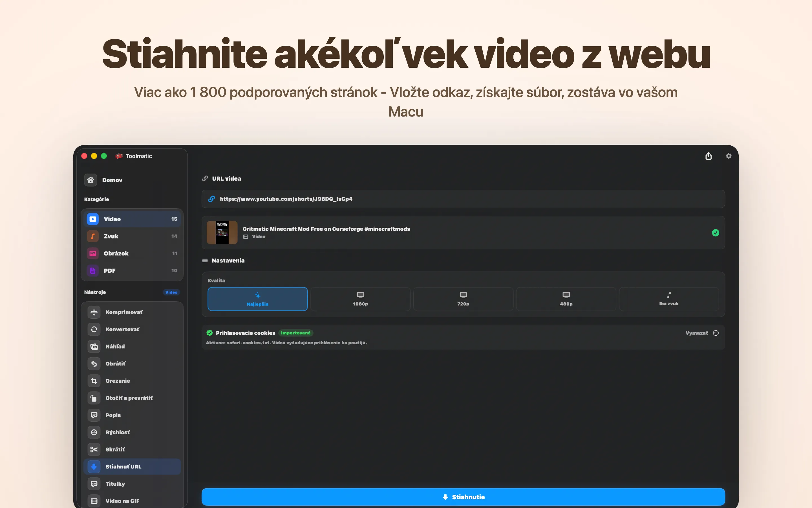Click the Nástroje section heading

pyautogui.click(x=95, y=292)
